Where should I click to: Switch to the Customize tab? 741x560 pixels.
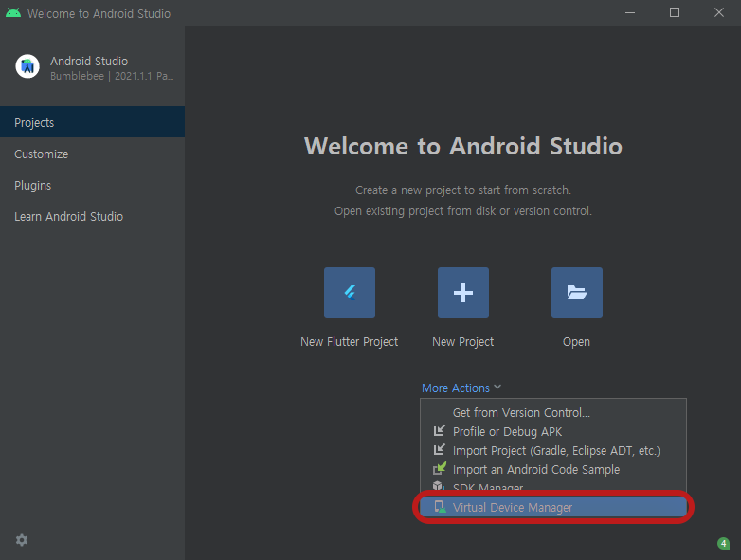pyautogui.click(x=92, y=154)
